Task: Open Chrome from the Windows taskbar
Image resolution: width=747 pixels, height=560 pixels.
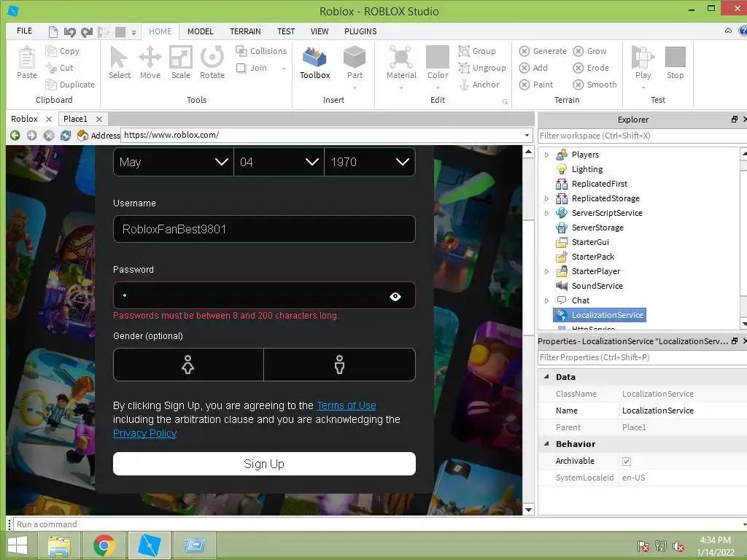Action: click(104, 545)
